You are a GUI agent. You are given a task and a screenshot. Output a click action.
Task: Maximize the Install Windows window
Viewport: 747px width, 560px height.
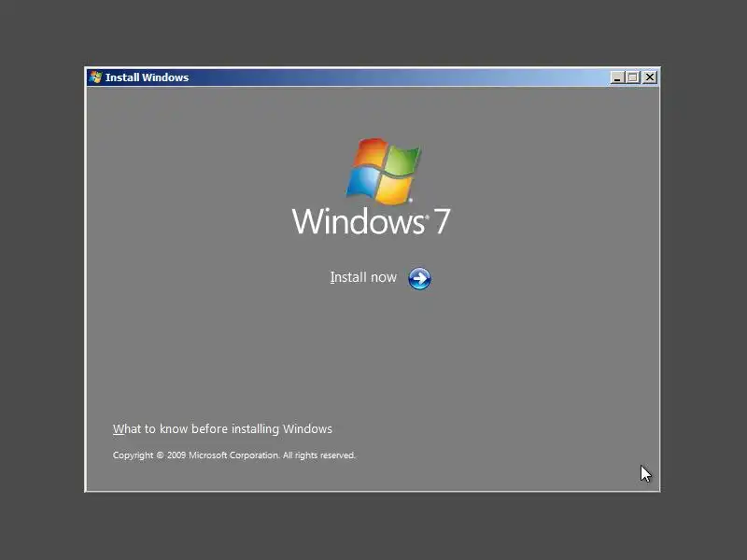[x=633, y=77]
